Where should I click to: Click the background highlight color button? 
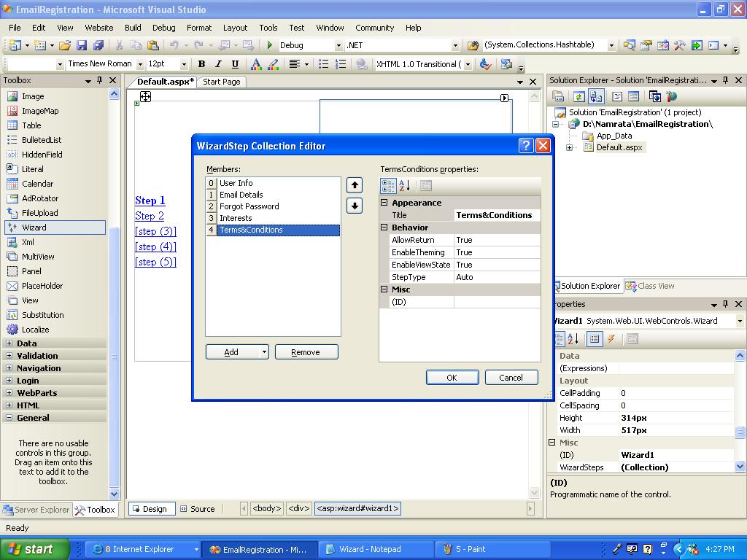(274, 64)
